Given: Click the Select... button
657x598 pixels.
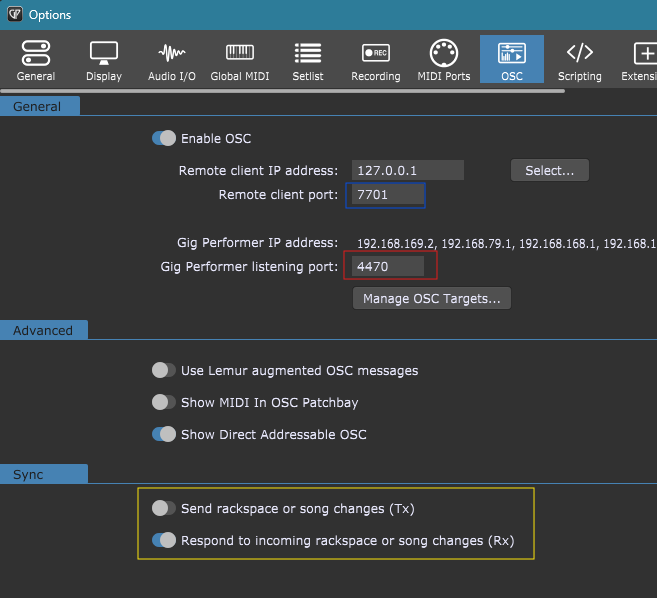Looking at the screenshot, I should [x=549, y=171].
